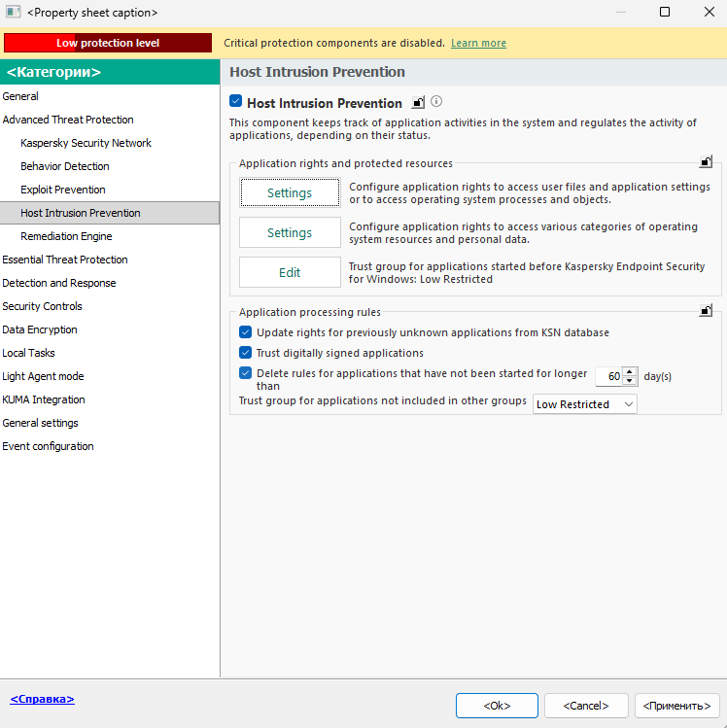This screenshot has height=728, width=727.
Task: Select Behavior Detection in the sidebar
Action: tap(65, 166)
